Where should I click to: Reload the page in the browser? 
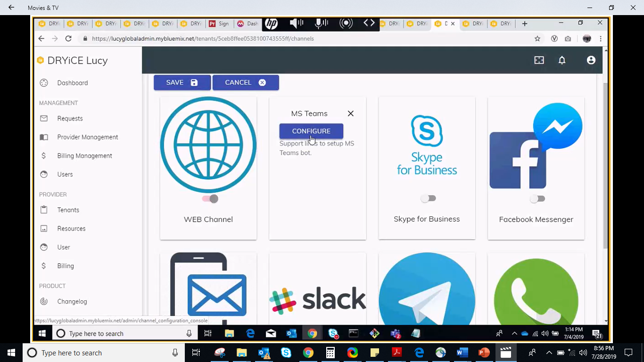(68, 39)
